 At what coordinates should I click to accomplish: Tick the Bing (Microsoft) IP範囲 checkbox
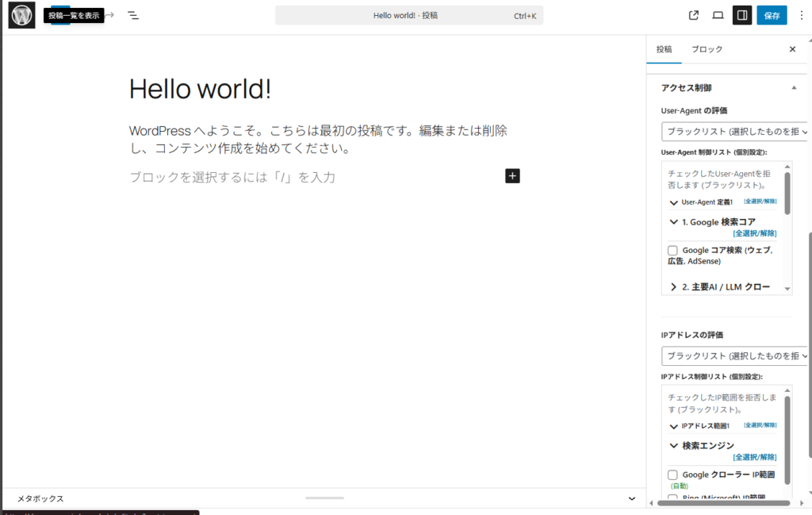[x=672, y=498]
